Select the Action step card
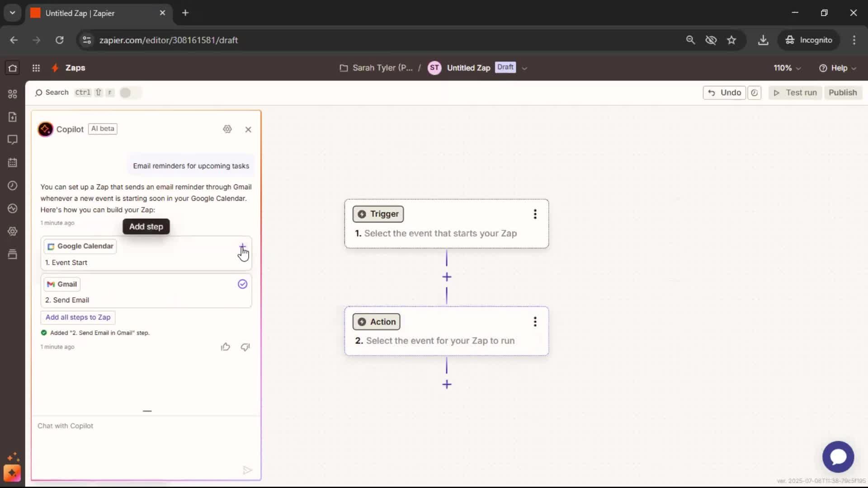 (x=447, y=331)
